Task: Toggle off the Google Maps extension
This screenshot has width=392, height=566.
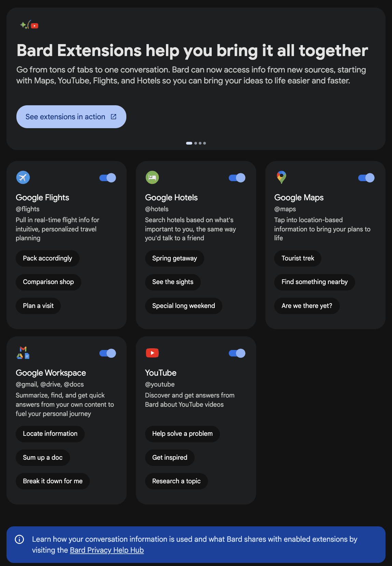Action: (x=366, y=177)
